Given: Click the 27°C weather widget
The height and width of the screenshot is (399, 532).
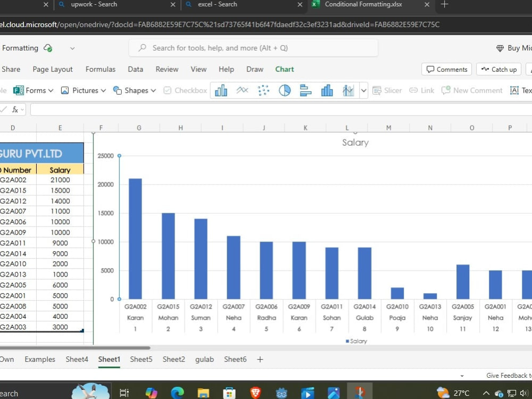Looking at the screenshot, I should coord(453,393).
